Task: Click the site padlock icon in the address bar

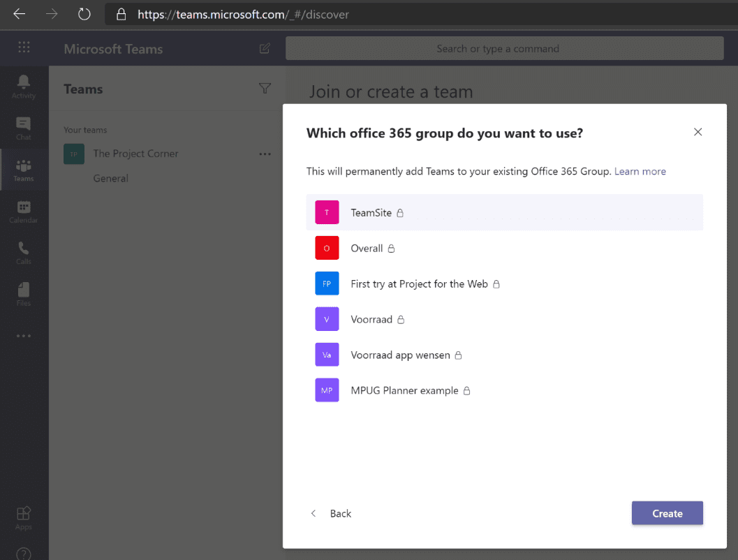Action: [x=121, y=15]
